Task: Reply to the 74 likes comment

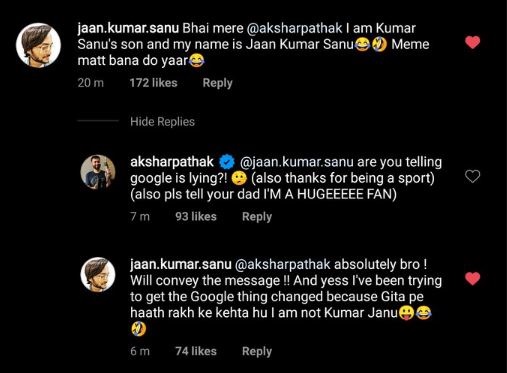Action: point(257,351)
